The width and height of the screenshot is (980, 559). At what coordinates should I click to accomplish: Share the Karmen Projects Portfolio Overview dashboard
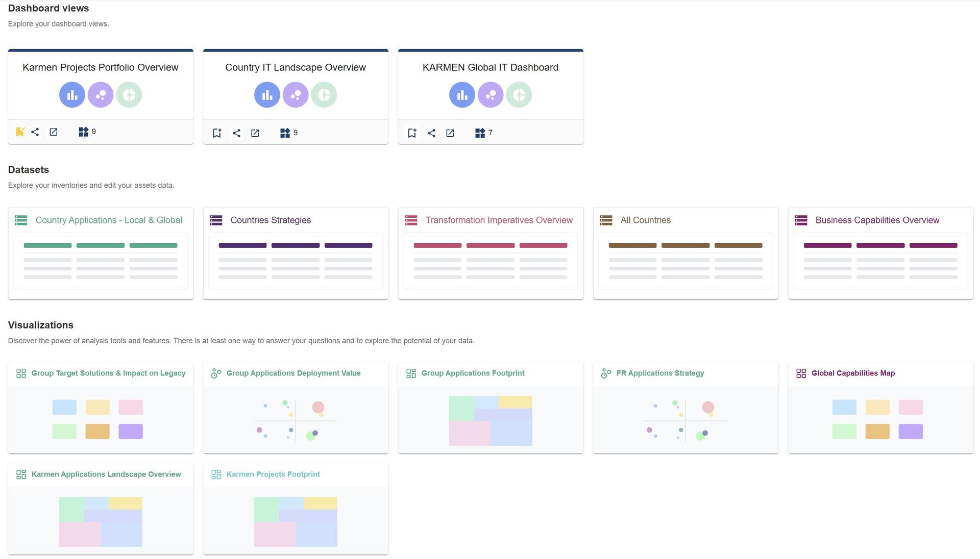point(35,132)
